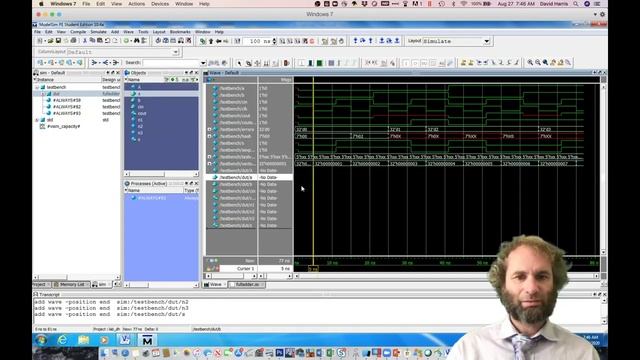Click the Open file folder toolbar icon
Screen dimensions: 640x360
click(51, 41)
